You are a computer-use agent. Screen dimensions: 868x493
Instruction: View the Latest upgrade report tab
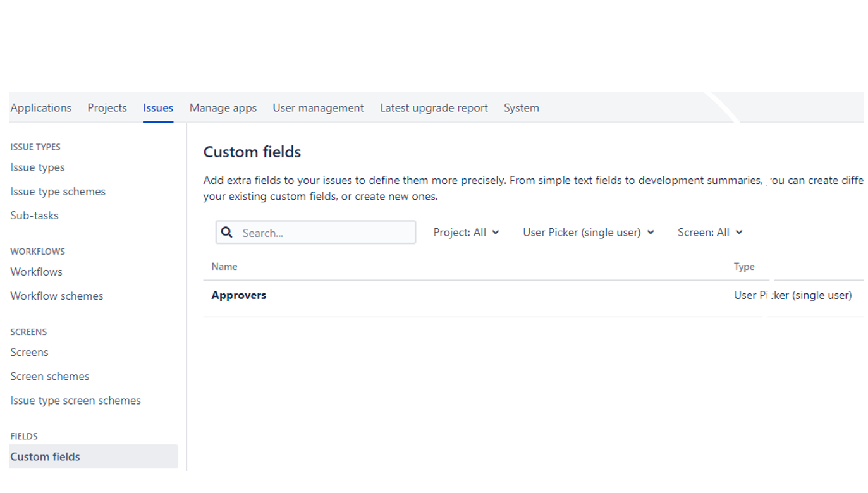(434, 108)
